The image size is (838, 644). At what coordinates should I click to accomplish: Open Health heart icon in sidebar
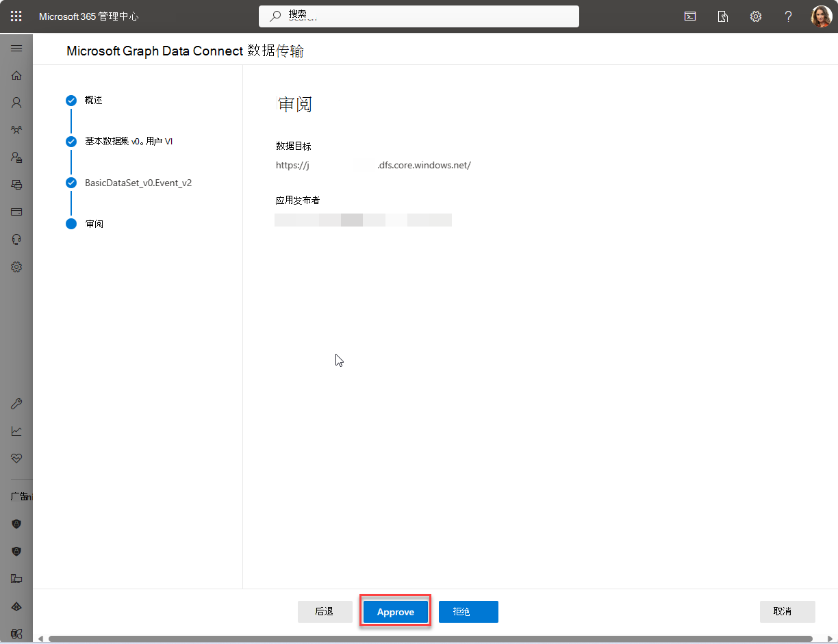[16, 459]
